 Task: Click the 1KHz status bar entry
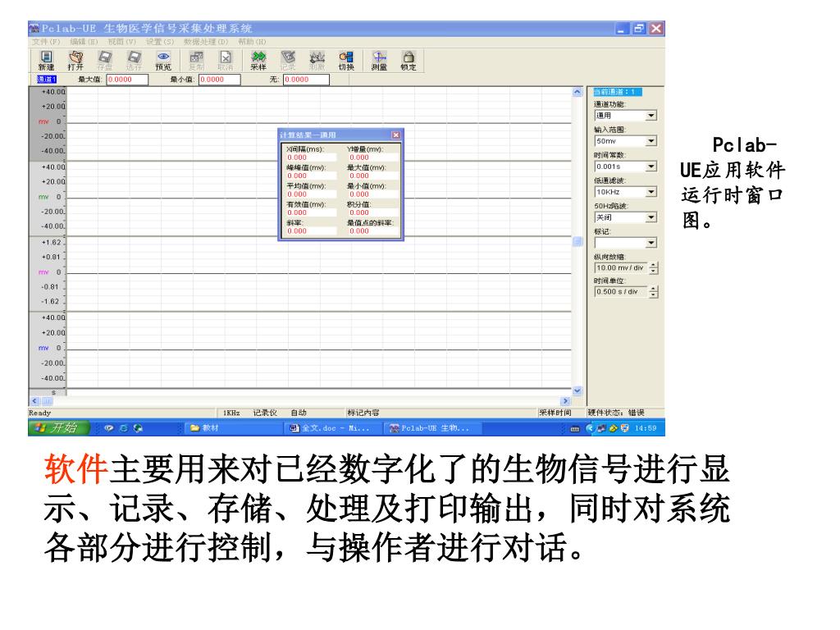click(231, 413)
